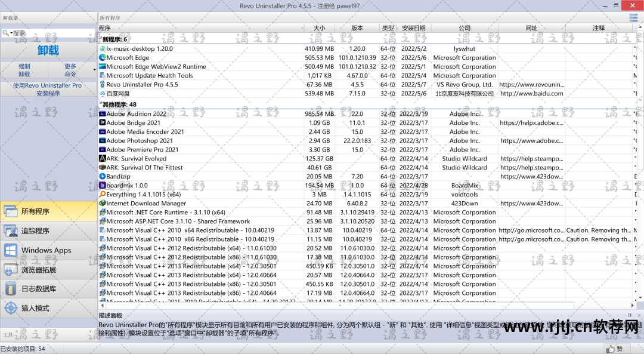Click the 猎人模式 crosshair icon
The width and height of the screenshot is (644, 354).
click(11, 308)
